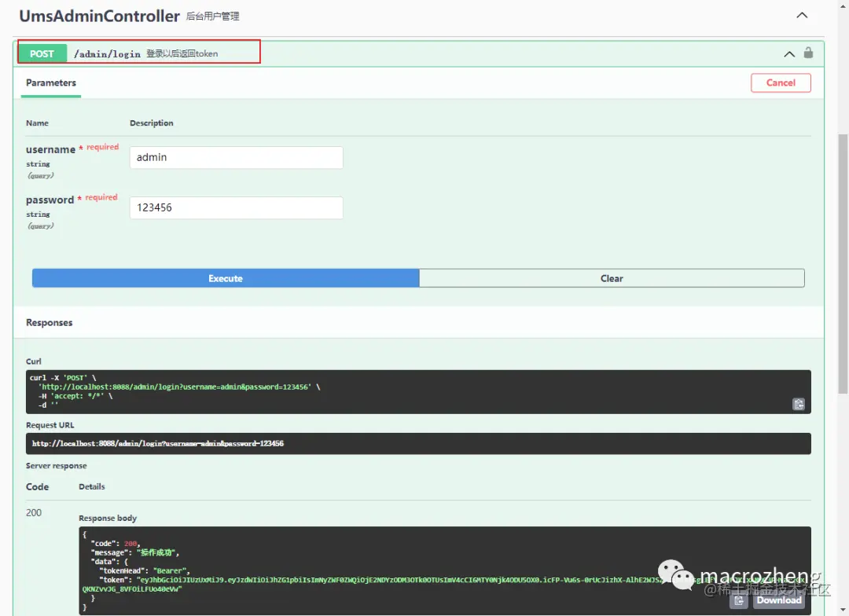849x616 pixels.
Task: Click the response Code value 200
Action: pos(34,512)
